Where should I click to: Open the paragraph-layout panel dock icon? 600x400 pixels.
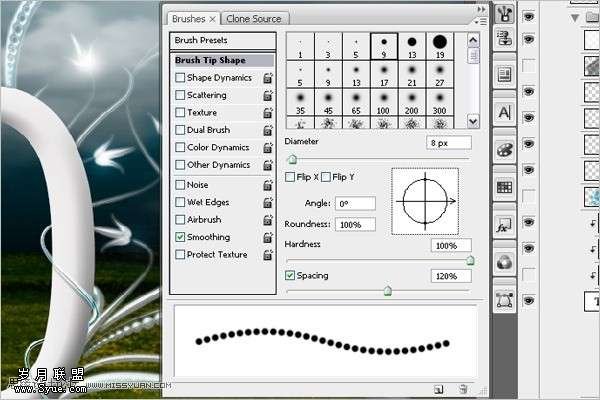click(x=505, y=75)
